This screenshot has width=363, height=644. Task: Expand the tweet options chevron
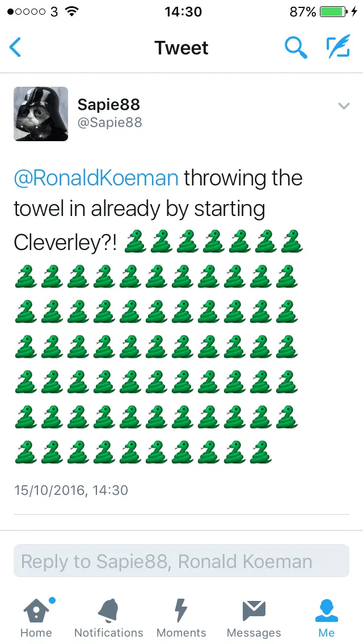[344, 106]
